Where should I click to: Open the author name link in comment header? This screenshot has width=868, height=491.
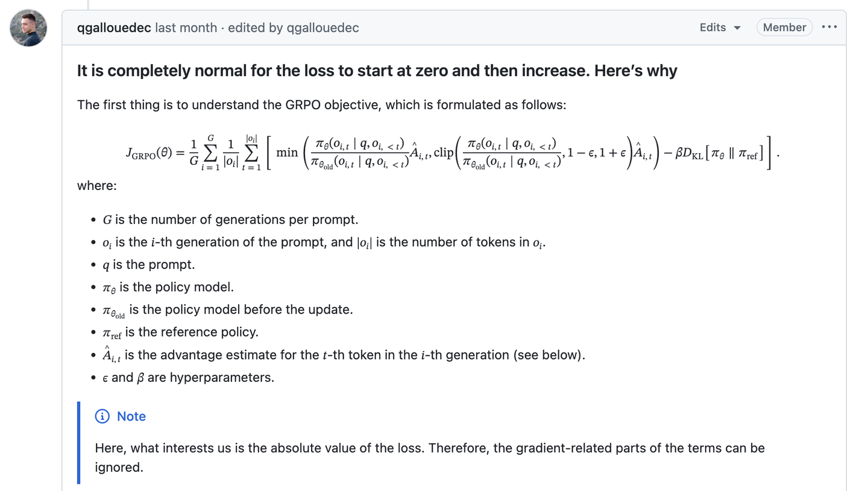coord(114,28)
